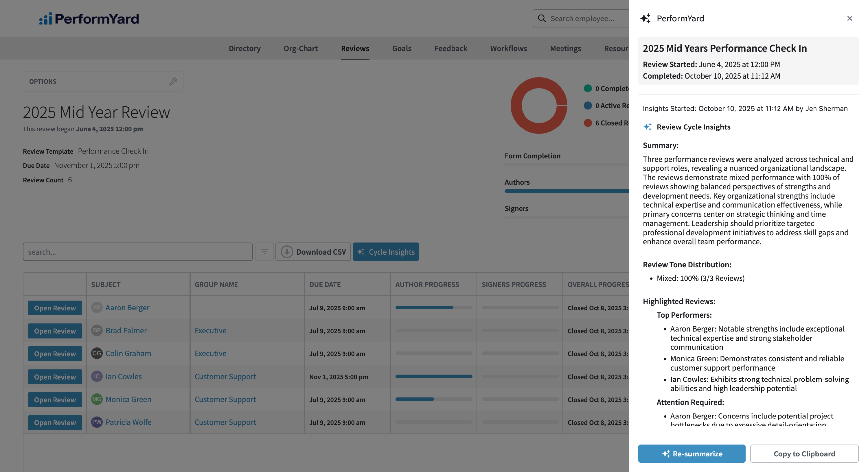The width and height of the screenshot is (868, 472).
Task: Open Aaron Berger's profile link
Action: (127, 307)
